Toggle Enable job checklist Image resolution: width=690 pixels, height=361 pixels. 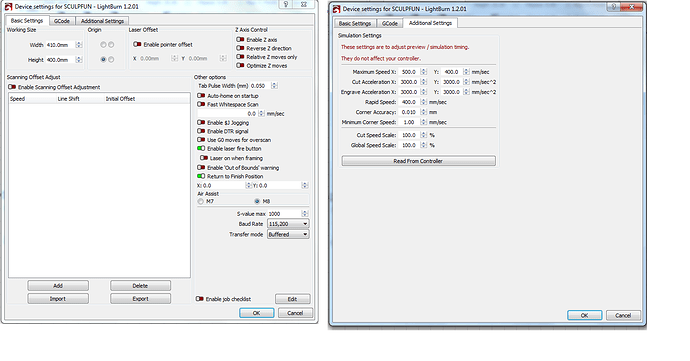coord(200,299)
